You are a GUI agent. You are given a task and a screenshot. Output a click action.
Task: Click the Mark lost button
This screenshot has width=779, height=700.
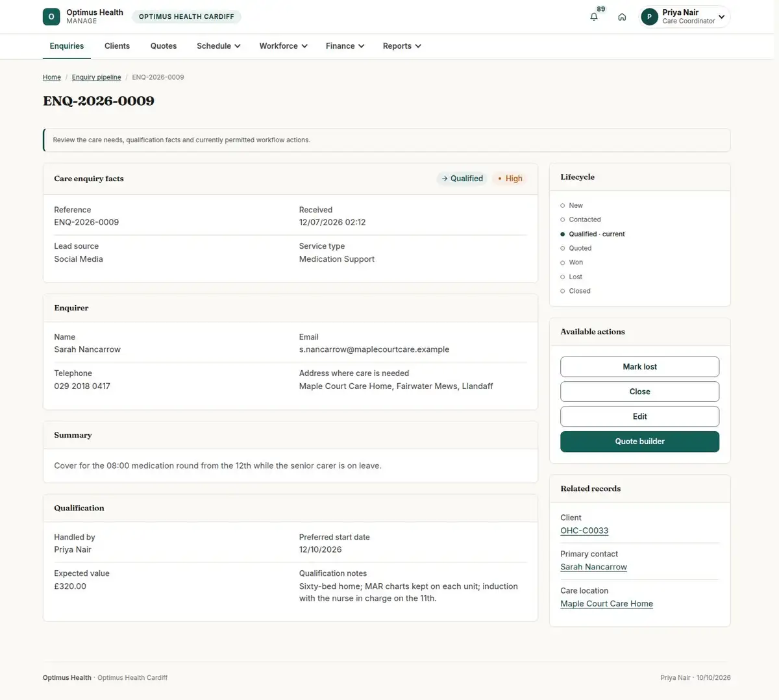640,367
